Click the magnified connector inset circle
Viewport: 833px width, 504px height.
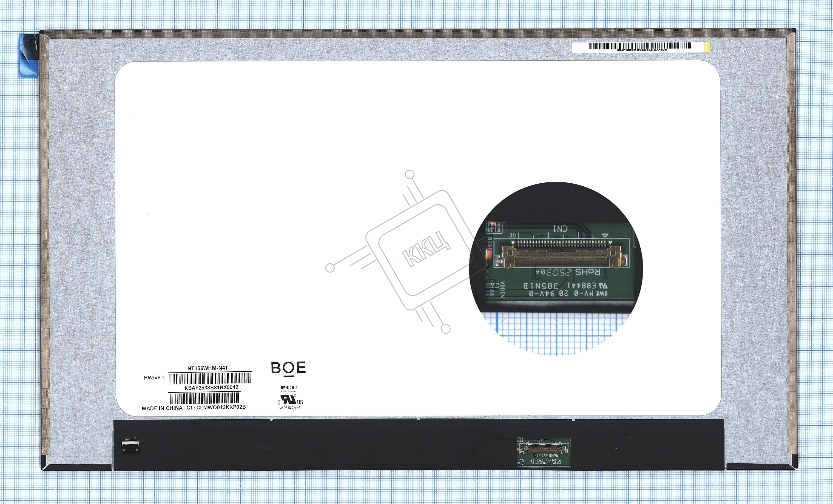(x=556, y=269)
